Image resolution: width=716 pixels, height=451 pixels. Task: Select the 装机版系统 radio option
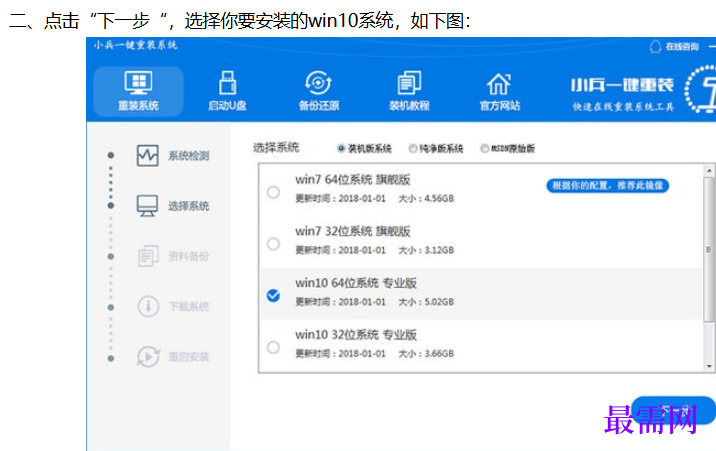[x=341, y=148]
